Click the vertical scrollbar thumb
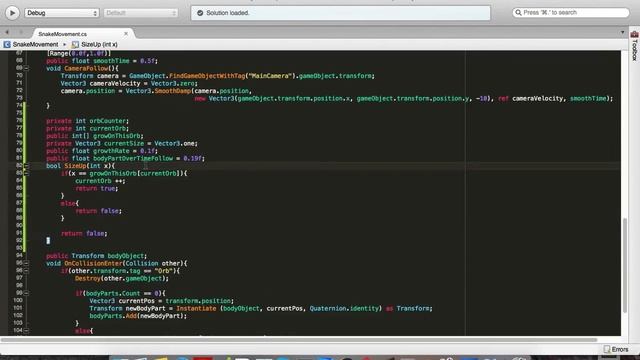This screenshot has height=360, width=640. click(625, 265)
